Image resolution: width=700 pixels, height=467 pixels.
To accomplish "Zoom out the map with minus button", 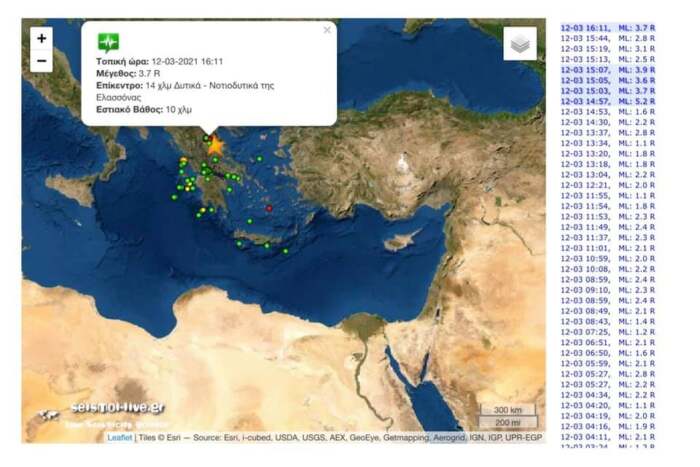I will pyautogui.click(x=41, y=61).
